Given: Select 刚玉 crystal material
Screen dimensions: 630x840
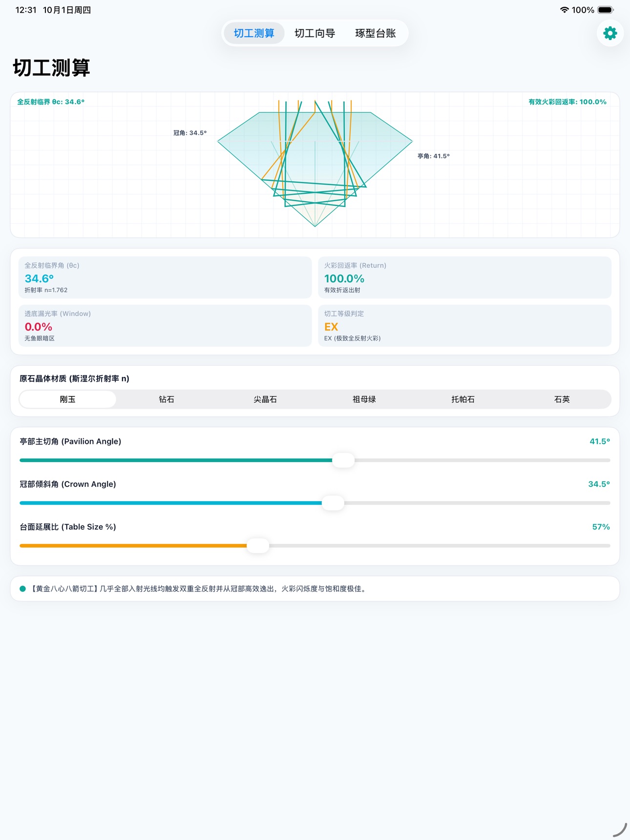Looking at the screenshot, I should click(x=68, y=399).
